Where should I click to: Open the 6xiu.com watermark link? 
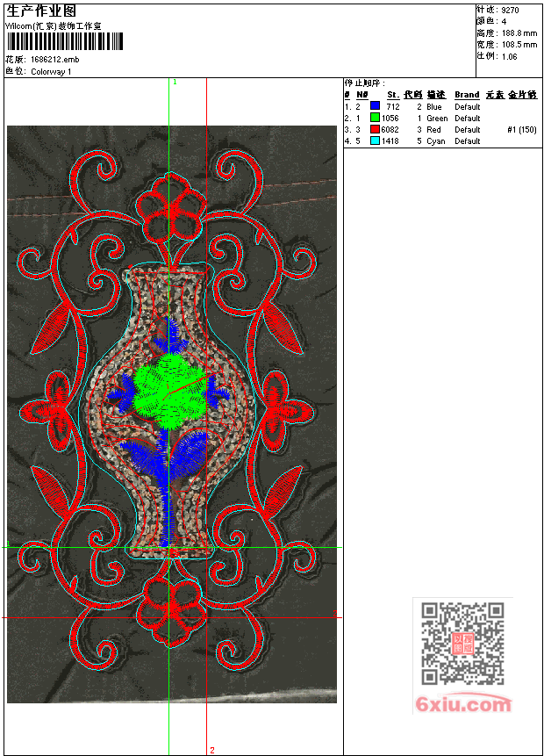(462, 704)
